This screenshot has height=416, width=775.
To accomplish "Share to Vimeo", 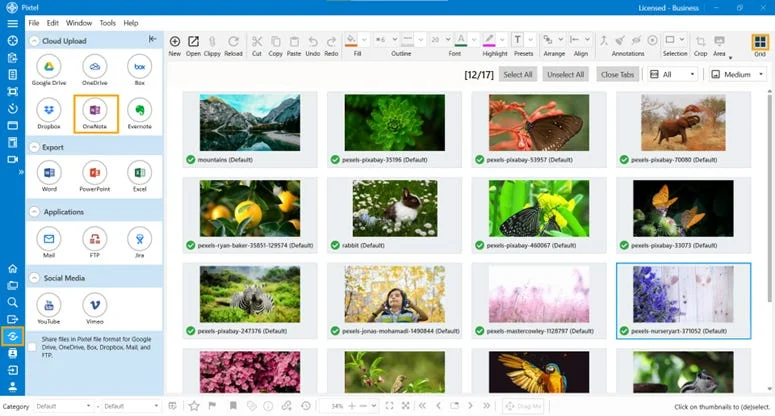I will pos(94,305).
